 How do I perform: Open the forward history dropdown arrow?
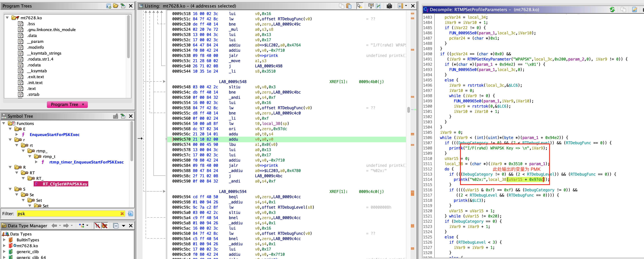(72, 225)
